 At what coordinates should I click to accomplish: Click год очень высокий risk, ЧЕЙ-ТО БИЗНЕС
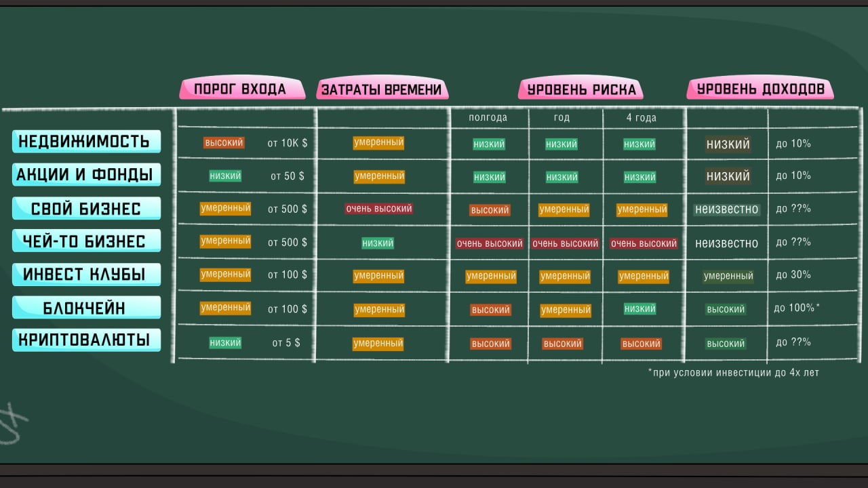[x=566, y=243]
